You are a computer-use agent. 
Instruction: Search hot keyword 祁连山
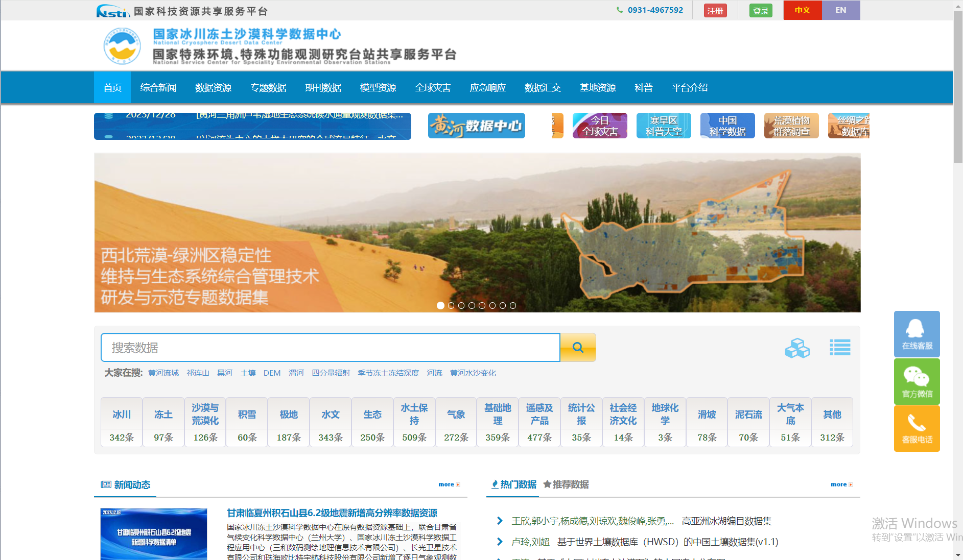coord(198,373)
